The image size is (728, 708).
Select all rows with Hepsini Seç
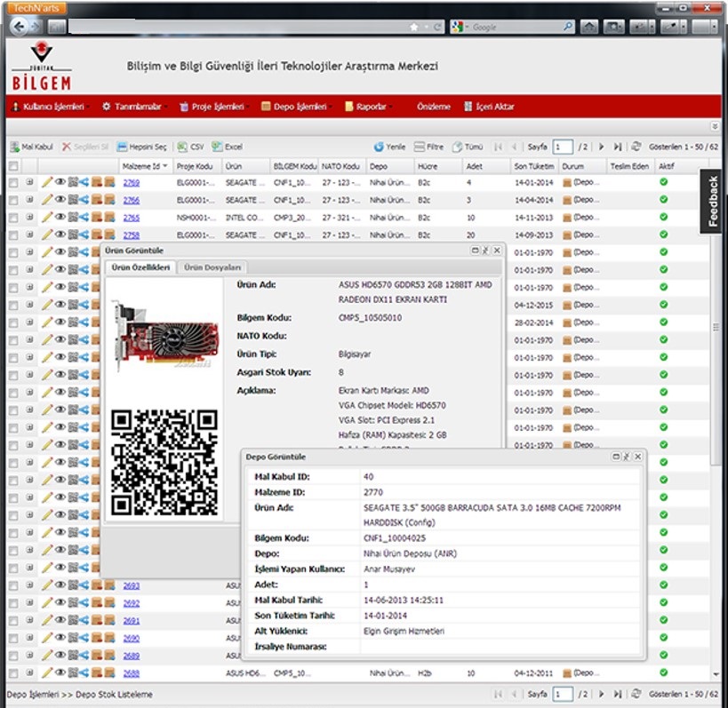click(141, 147)
